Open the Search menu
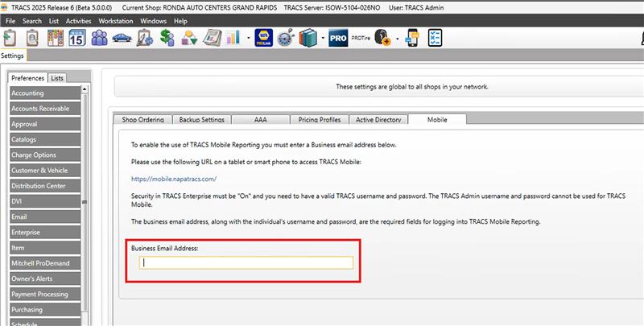 (32, 21)
